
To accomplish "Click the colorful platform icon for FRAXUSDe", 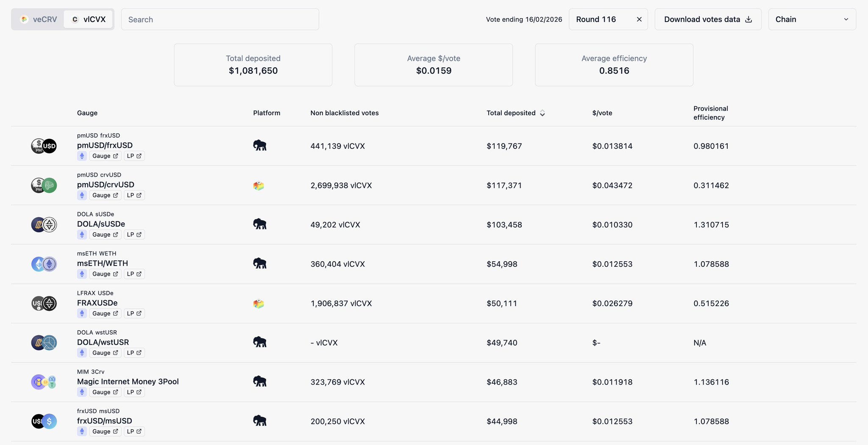I will (259, 304).
